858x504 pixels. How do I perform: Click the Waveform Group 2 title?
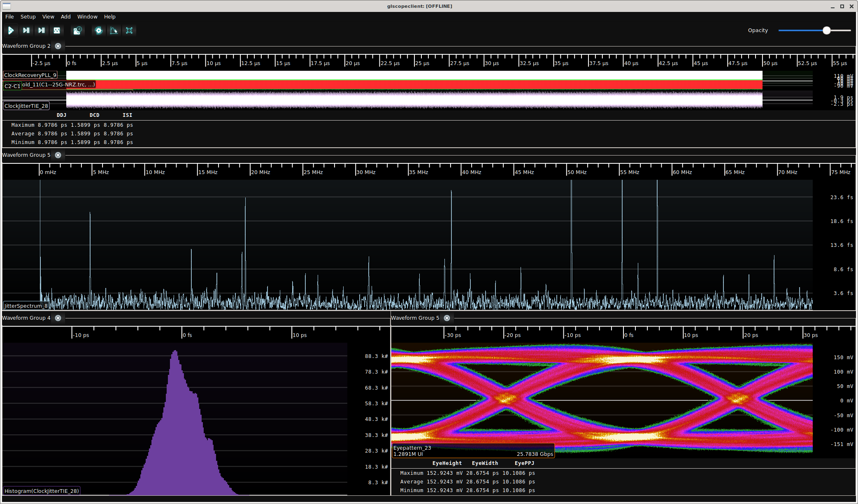click(x=26, y=46)
